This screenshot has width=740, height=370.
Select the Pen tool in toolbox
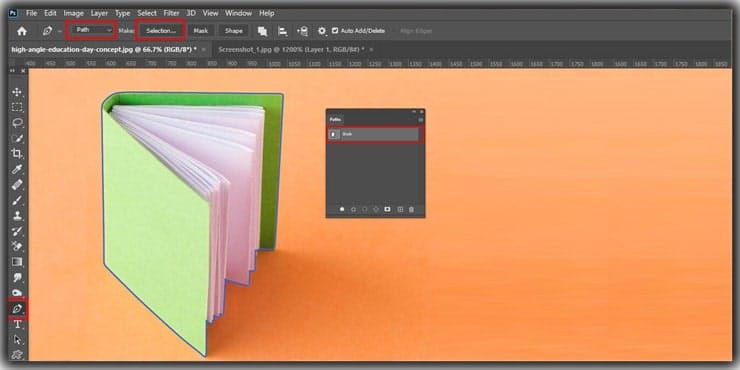(x=17, y=309)
